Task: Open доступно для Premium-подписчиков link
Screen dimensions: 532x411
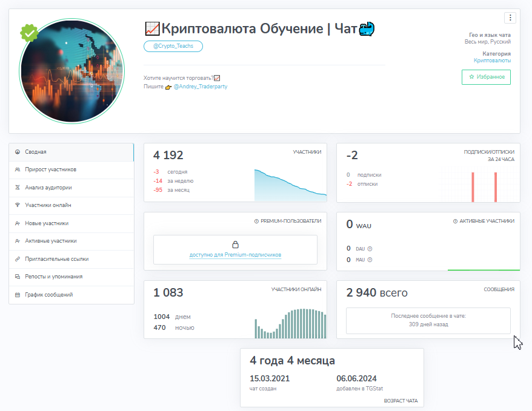Action: tap(235, 255)
